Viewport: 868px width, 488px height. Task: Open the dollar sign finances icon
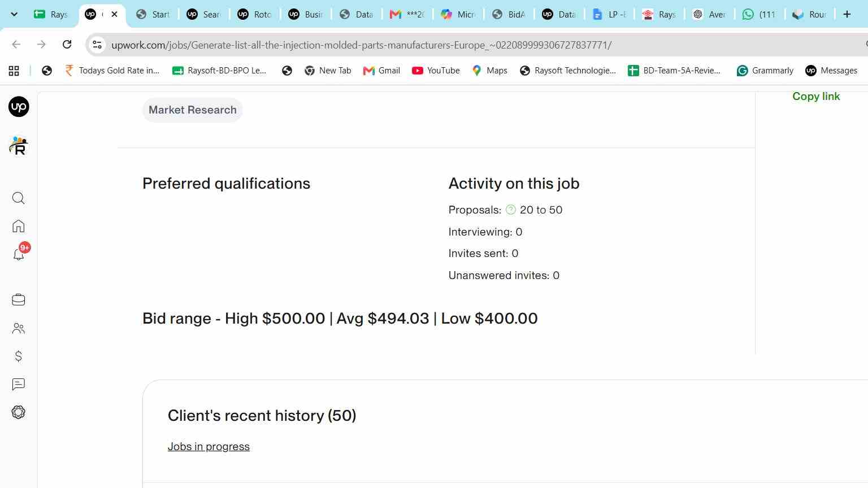point(19,356)
